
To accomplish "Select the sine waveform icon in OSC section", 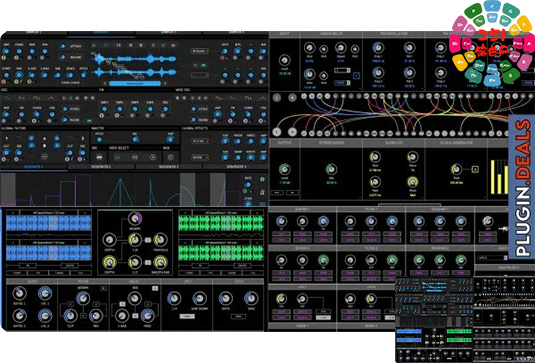I will 6,98.
